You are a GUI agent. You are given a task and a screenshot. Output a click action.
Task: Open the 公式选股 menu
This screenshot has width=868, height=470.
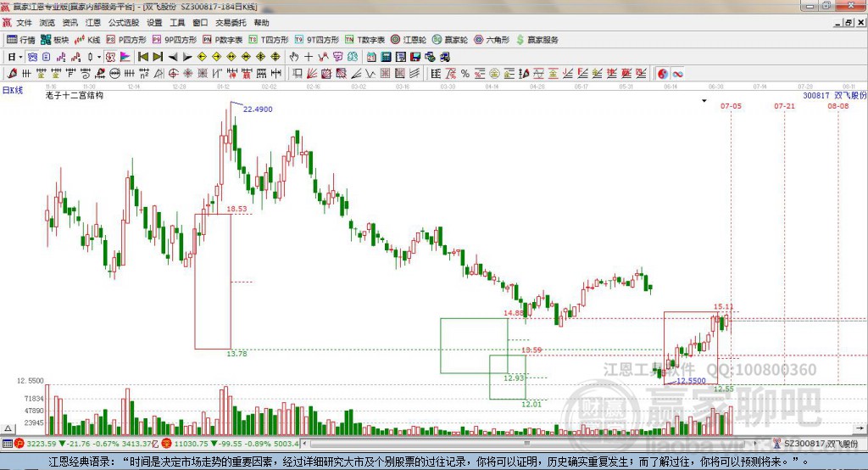124,23
